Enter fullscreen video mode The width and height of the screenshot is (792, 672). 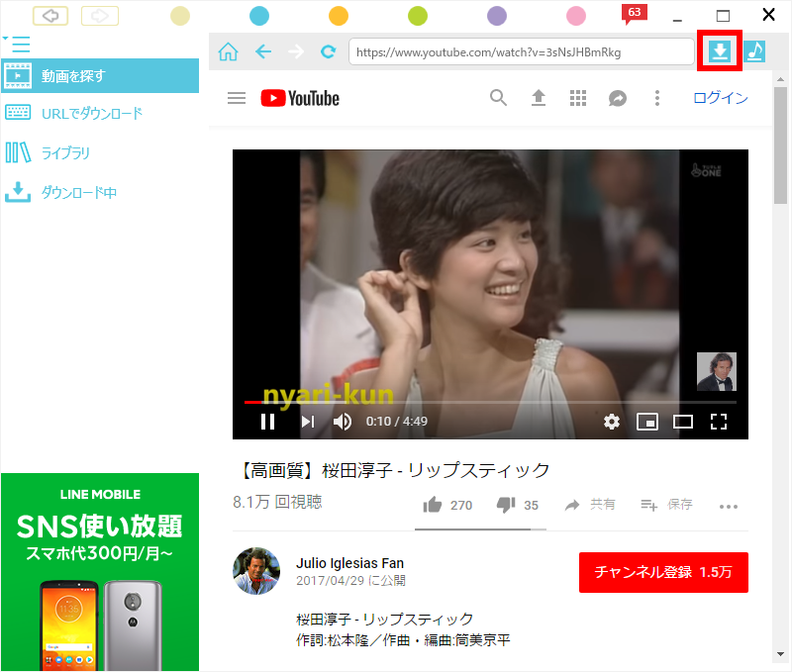click(719, 421)
